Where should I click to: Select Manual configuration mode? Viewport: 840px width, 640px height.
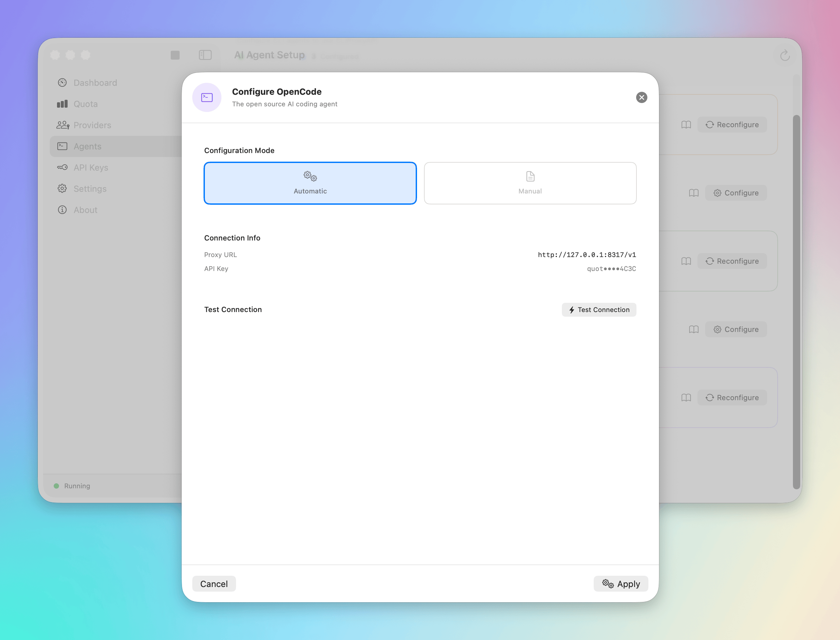tap(530, 183)
